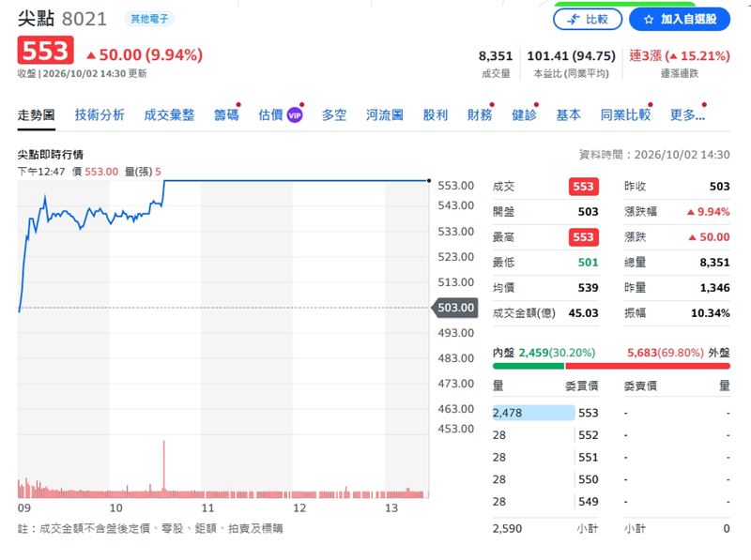Click the tall volume spike bar

pyautogui.click(x=163, y=467)
